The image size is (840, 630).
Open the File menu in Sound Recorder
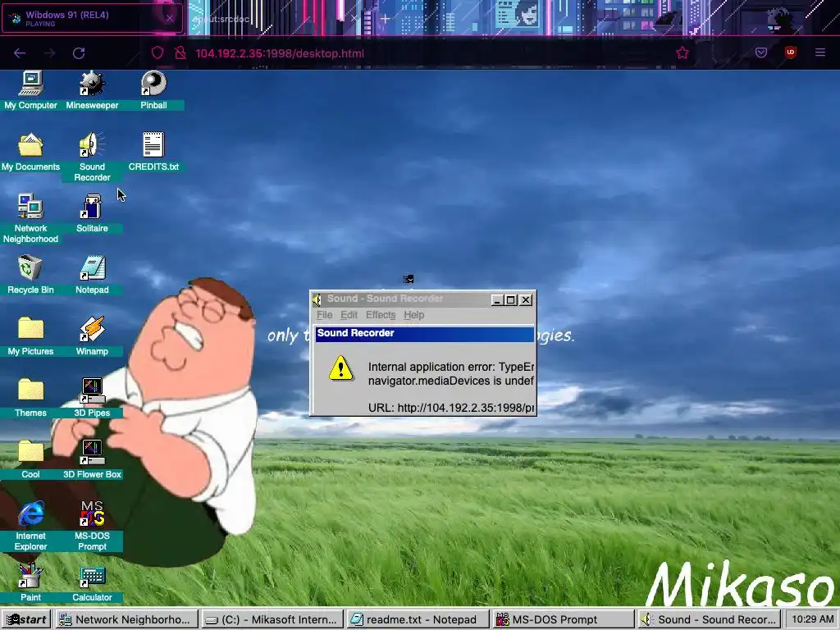pos(325,315)
